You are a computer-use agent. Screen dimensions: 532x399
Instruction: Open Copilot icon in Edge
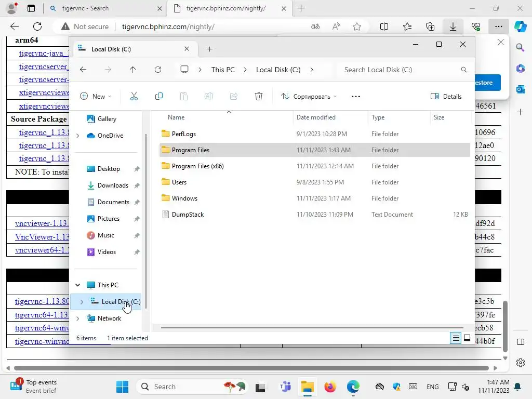click(520, 26)
